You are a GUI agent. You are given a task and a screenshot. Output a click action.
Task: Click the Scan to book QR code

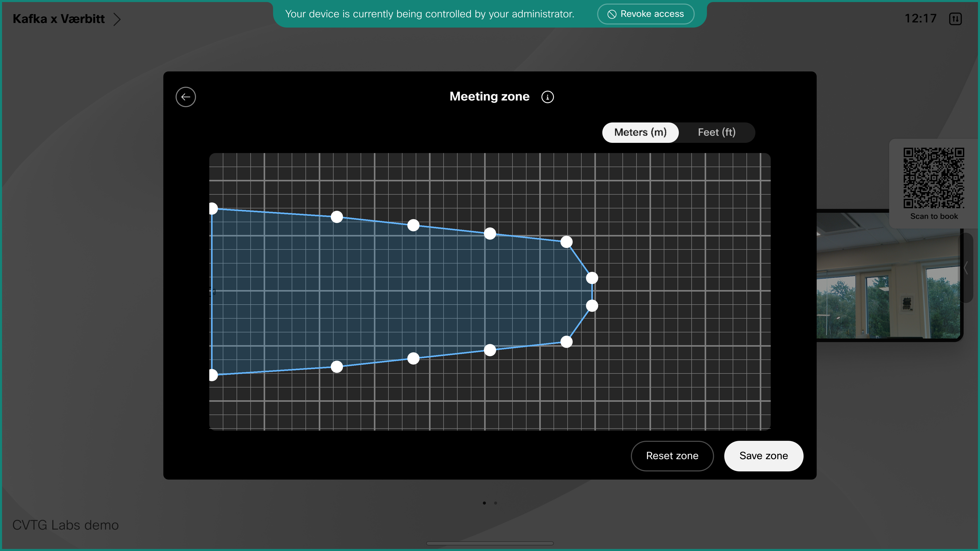(x=934, y=178)
